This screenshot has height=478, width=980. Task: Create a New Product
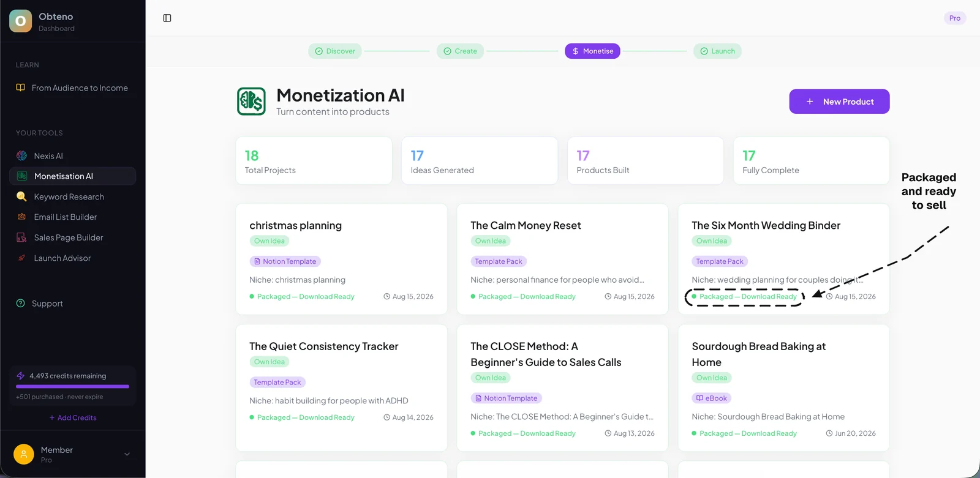pyautogui.click(x=839, y=102)
